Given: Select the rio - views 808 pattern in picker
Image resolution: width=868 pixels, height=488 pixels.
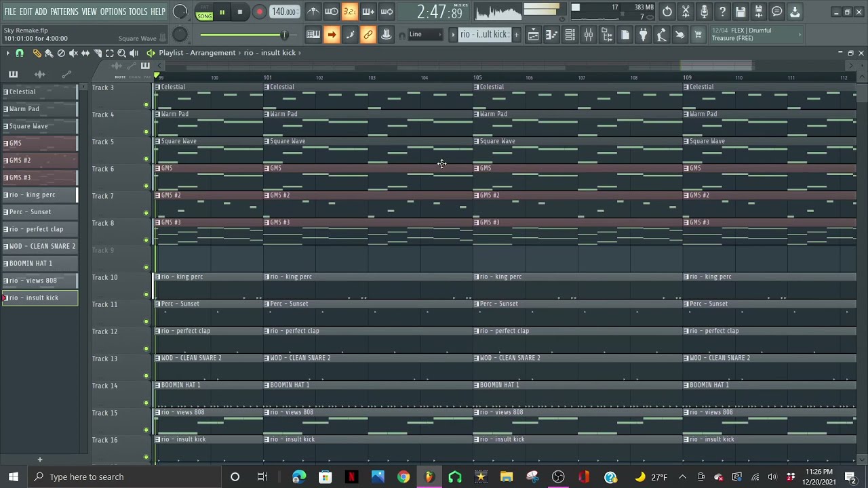Looking at the screenshot, I should 40,281.
